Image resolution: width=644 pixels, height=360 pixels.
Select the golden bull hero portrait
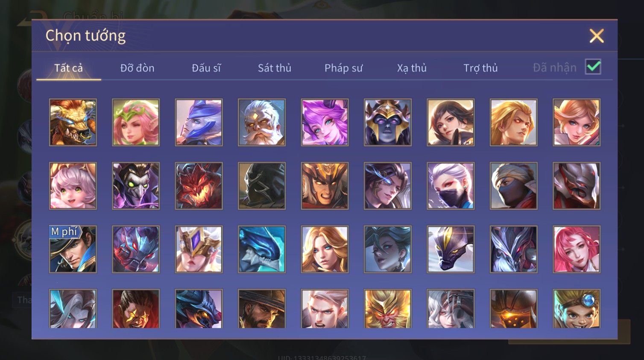coord(73,123)
